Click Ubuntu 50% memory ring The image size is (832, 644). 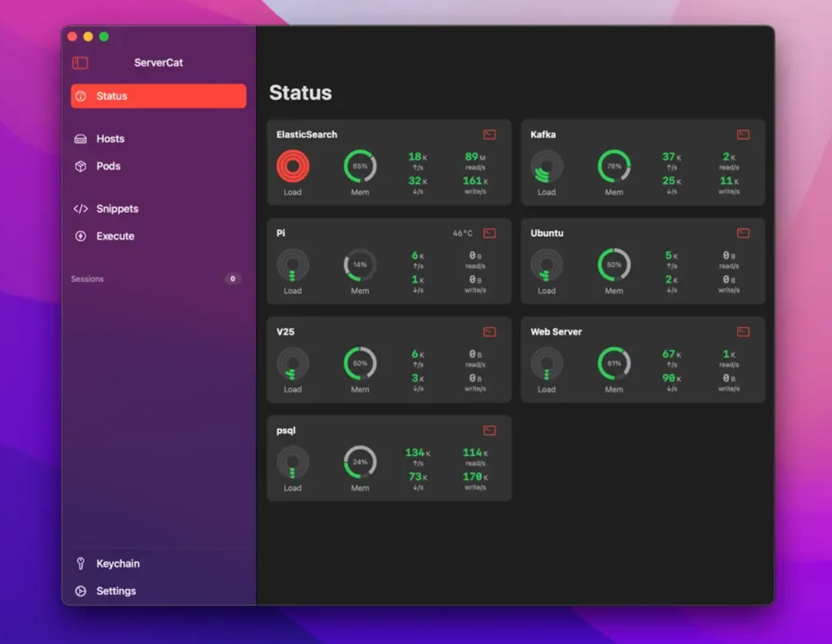(x=614, y=265)
